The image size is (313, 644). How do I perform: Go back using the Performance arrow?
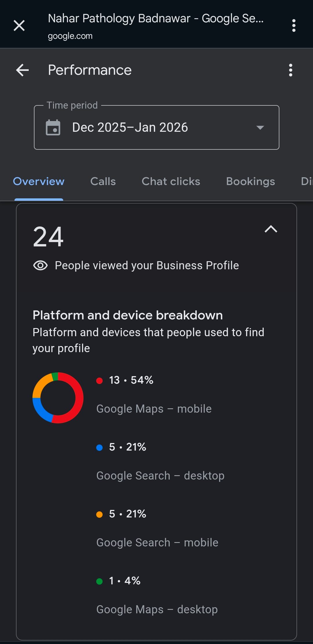point(22,70)
